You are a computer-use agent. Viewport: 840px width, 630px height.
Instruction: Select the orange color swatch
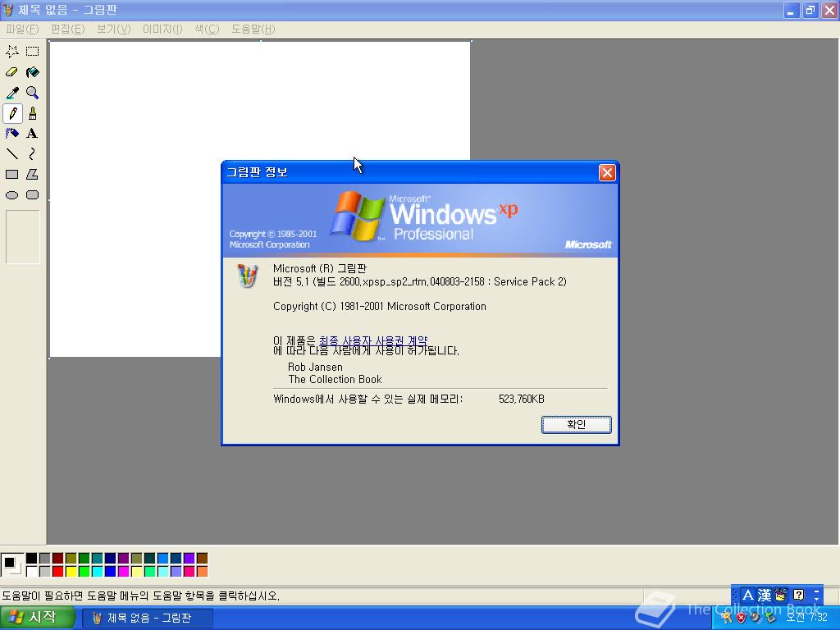[202, 572]
